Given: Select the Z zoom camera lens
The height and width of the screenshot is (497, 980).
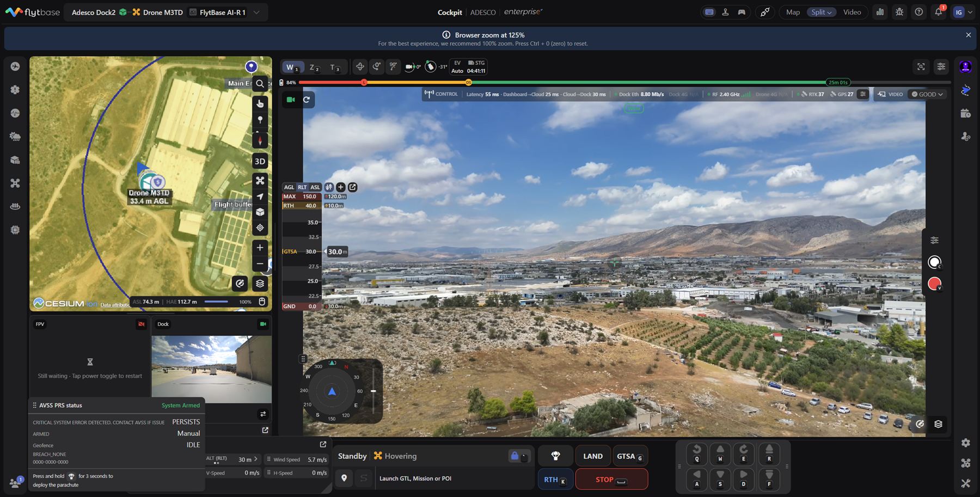Looking at the screenshot, I should (x=314, y=67).
